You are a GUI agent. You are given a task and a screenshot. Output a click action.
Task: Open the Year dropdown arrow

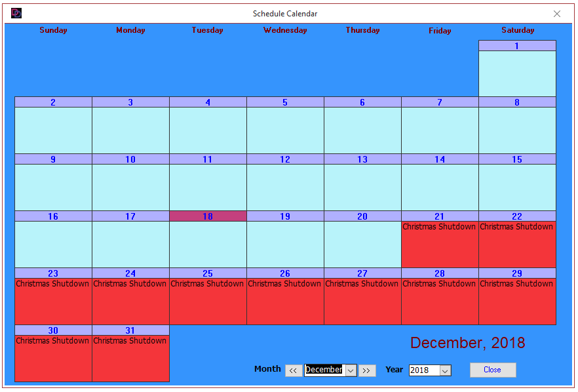[x=446, y=370]
